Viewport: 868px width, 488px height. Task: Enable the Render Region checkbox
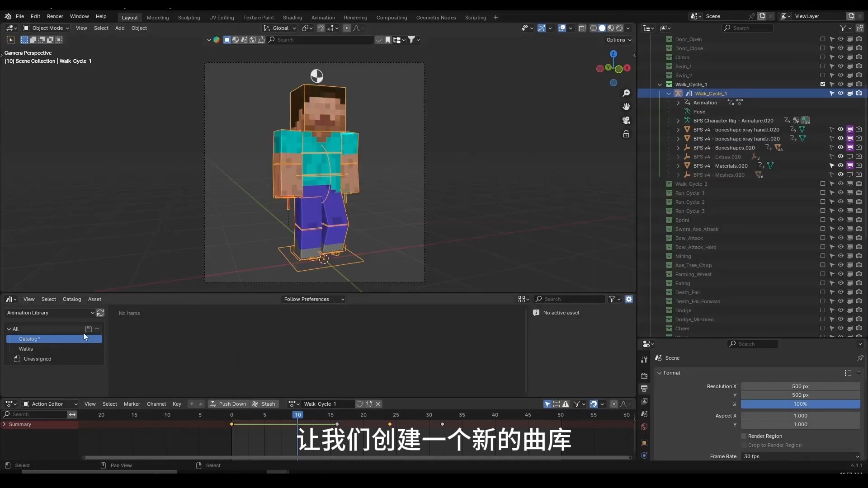744,436
